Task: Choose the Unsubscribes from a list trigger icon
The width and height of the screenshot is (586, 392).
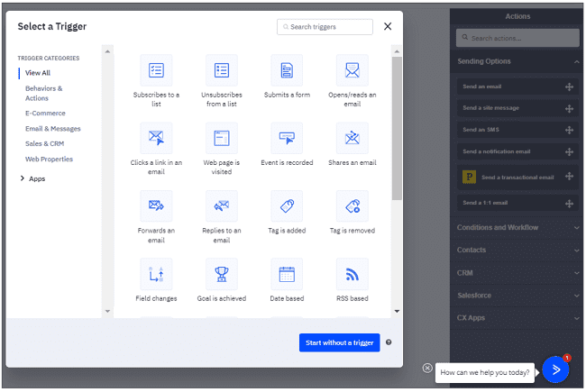Action: 222,70
